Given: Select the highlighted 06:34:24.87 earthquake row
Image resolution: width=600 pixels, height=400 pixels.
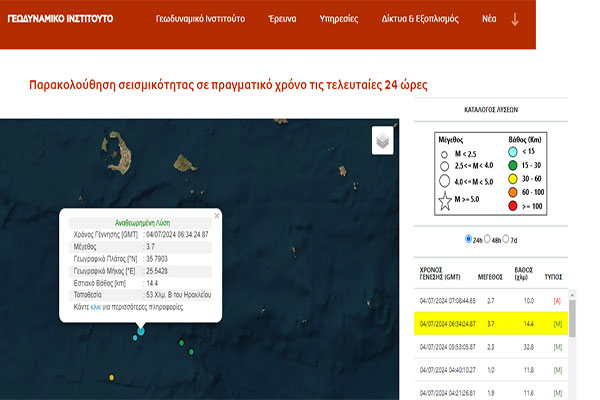Looking at the screenshot, I should (490, 323).
